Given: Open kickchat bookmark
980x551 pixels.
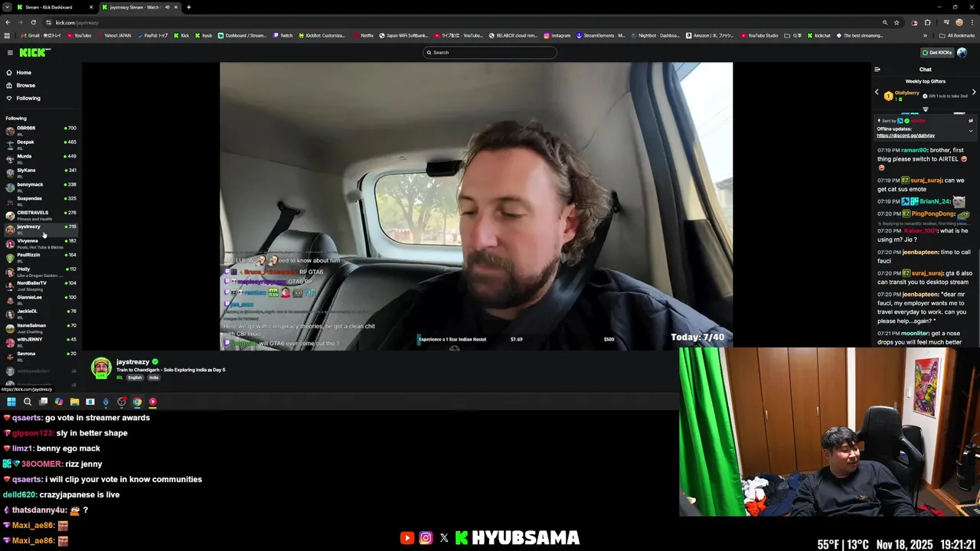Looking at the screenshot, I should click(819, 35).
